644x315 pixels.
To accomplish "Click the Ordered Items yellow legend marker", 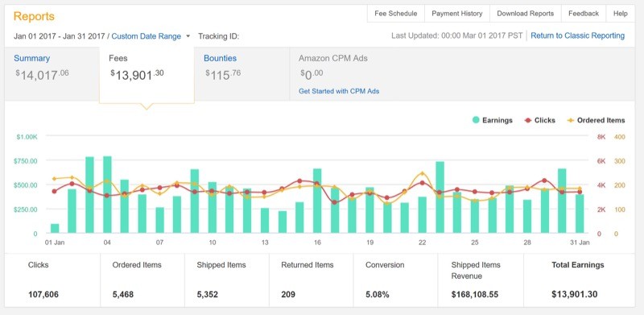I will coord(571,121).
